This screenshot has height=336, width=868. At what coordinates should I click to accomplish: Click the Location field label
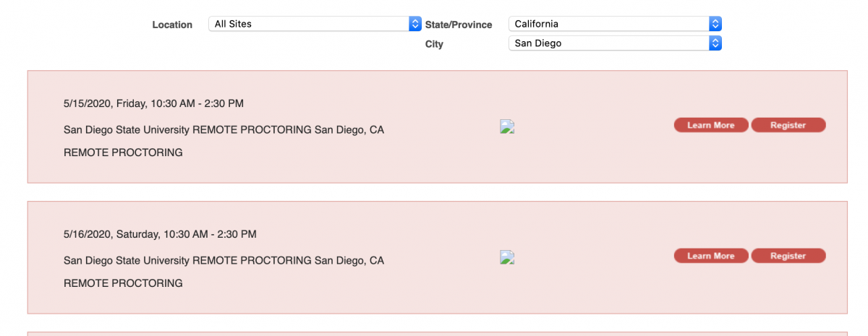pos(172,25)
